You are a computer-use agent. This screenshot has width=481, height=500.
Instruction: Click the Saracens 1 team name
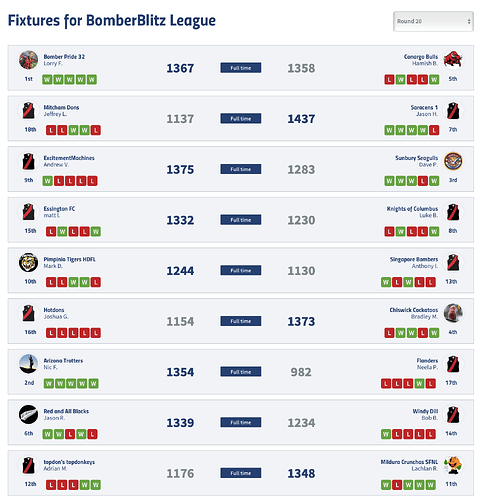424,107
